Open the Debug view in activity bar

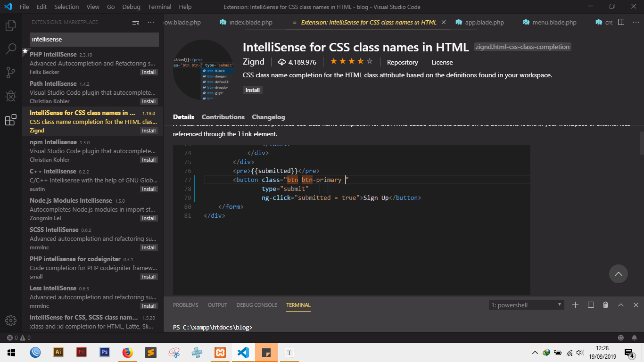pyautogui.click(x=10, y=96)
